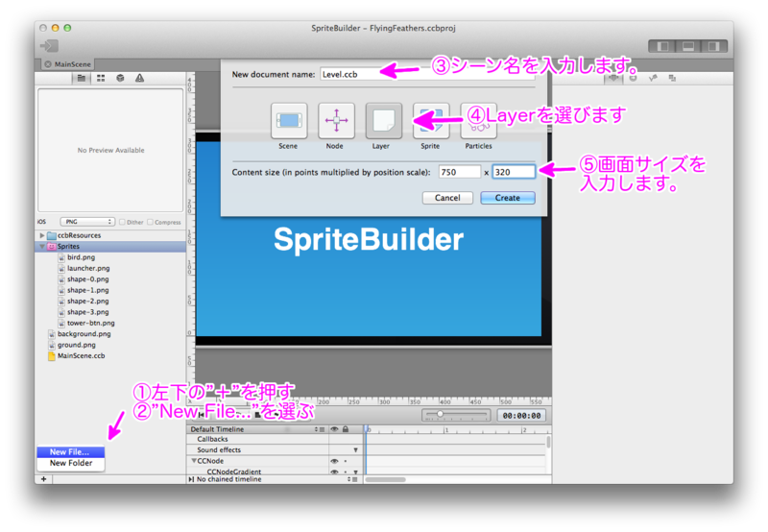768x532 pixels.
Task: Select shape-1.png in file list
Action: (87, 290)
